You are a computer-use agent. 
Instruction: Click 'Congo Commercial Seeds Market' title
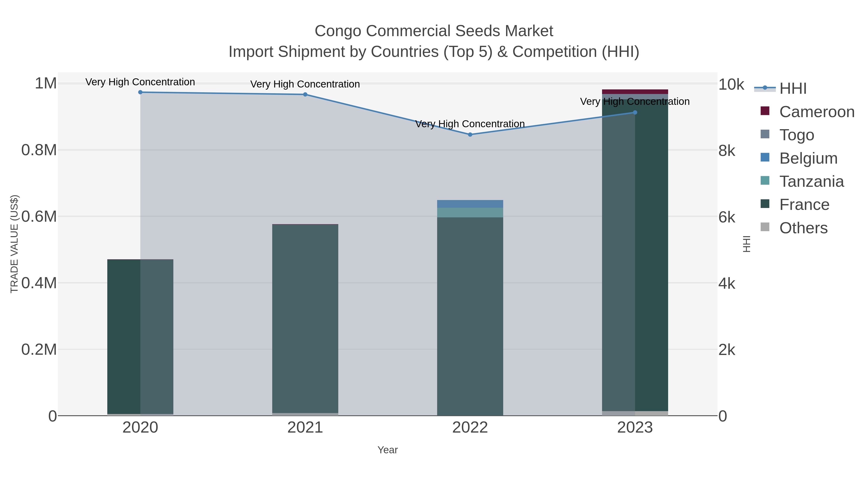point(434,31)
